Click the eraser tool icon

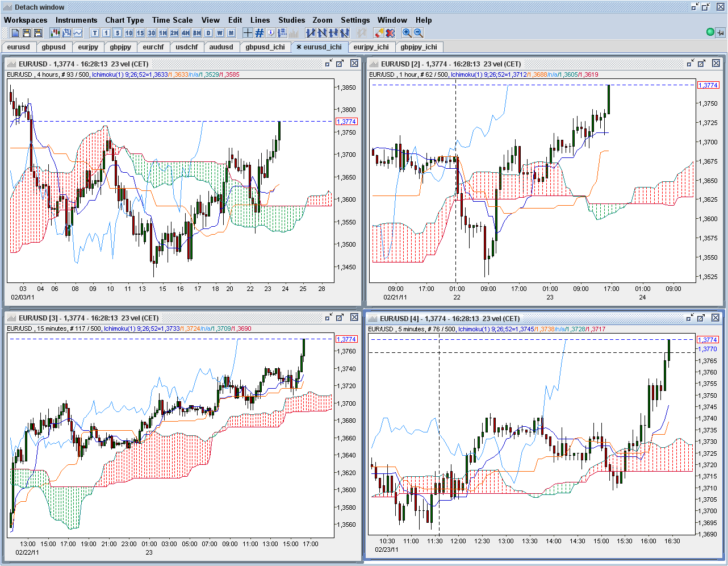379,33
